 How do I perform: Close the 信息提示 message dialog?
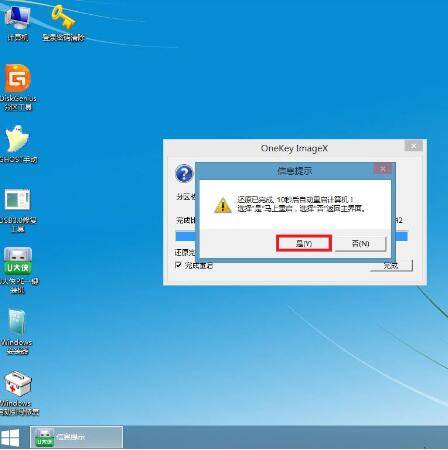(x=383, y=169)
